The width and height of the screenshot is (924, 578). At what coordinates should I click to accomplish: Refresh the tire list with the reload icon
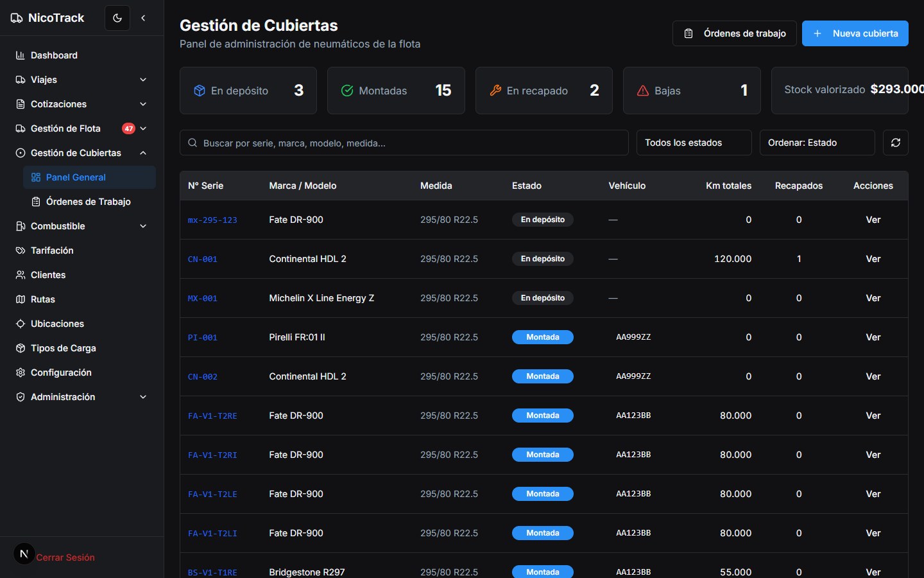coord(896,143)
